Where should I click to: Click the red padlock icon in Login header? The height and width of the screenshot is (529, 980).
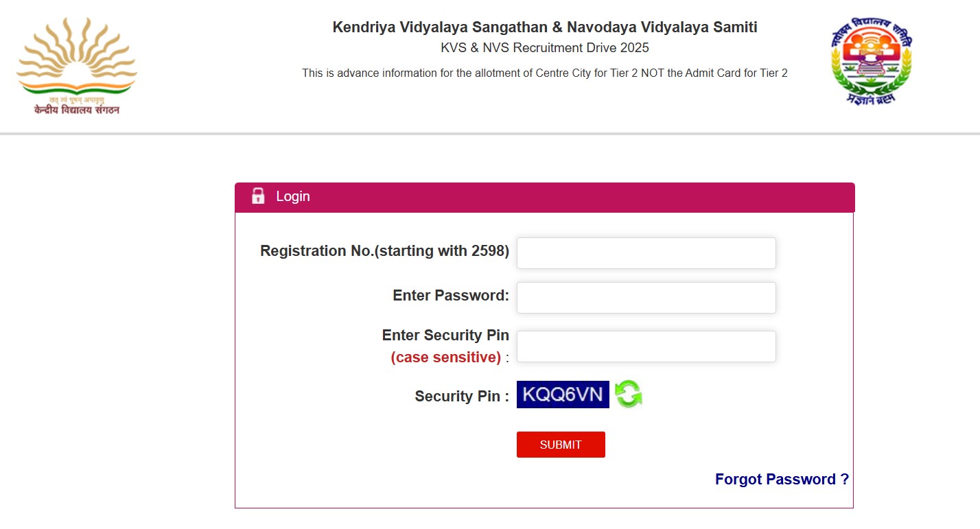[x=258, y=196]
